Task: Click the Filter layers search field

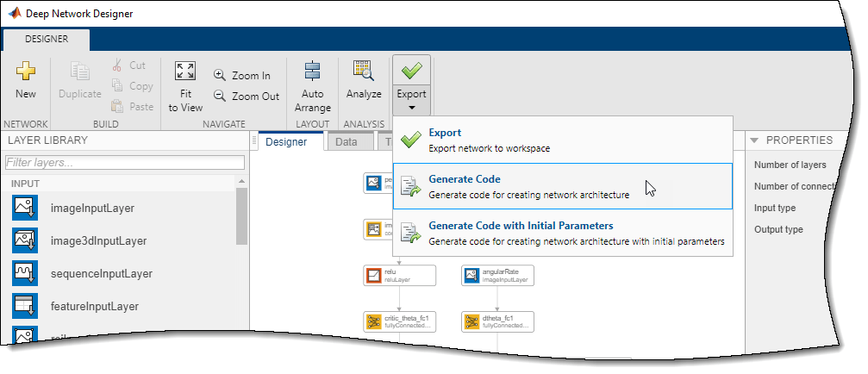Action: pyautogui.click(x=124, y=163)
